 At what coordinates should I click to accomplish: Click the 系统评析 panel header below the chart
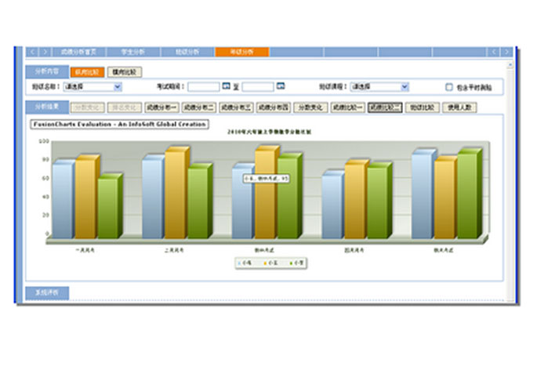coord(47,292)
